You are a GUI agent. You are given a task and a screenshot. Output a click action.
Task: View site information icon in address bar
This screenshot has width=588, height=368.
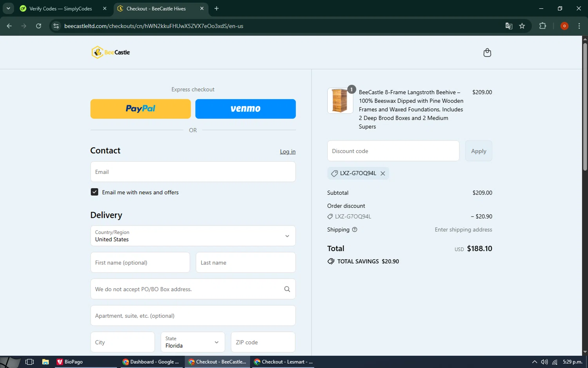point(56,26)
